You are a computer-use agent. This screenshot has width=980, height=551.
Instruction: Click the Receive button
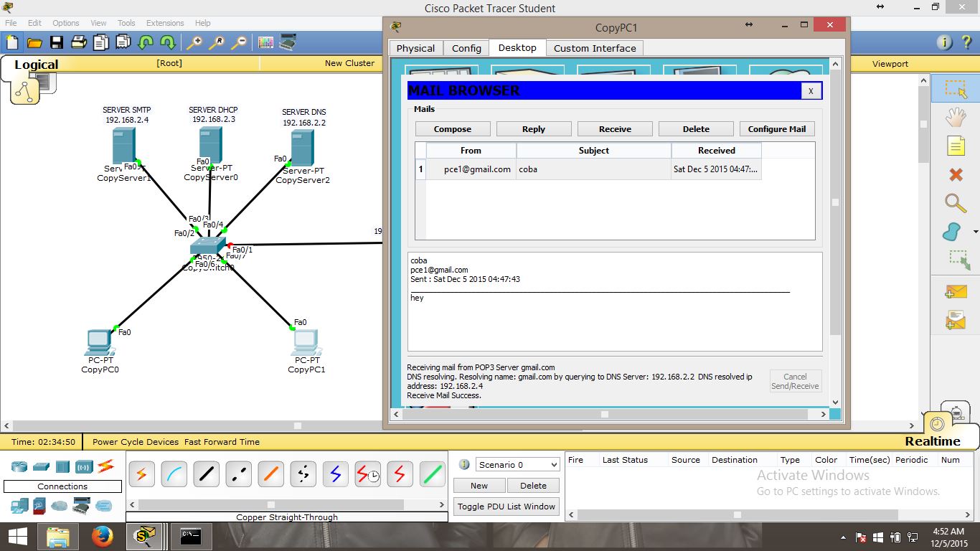pos(615,129)
